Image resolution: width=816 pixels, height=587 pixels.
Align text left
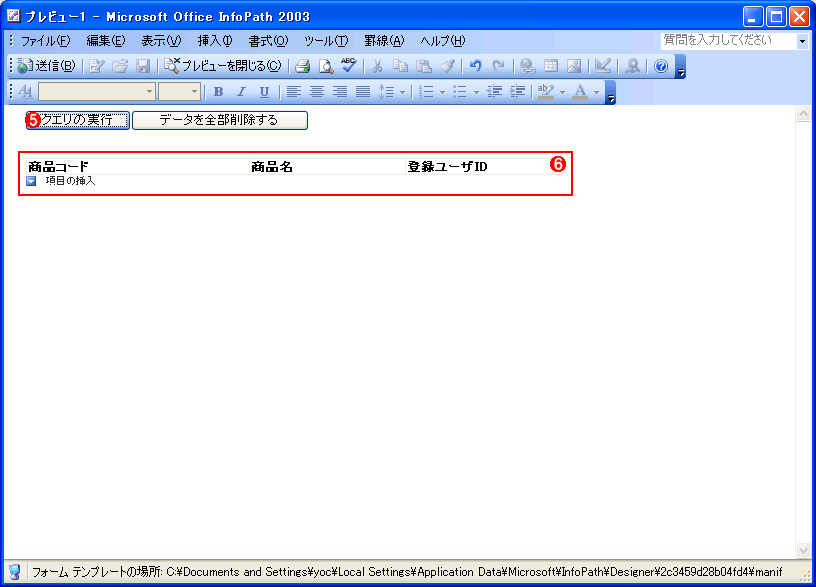click(x=294, y=92)
